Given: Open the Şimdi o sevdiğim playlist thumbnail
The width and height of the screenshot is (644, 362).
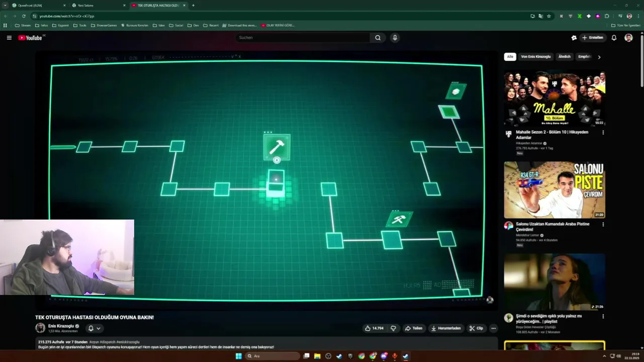Looking at the screenshot, I should (x=554, y=282).
